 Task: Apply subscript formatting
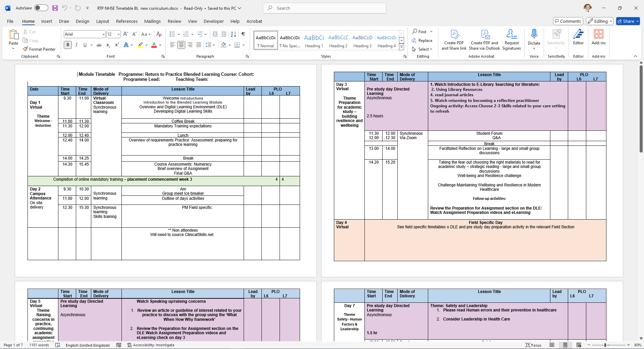coord(108,45)
